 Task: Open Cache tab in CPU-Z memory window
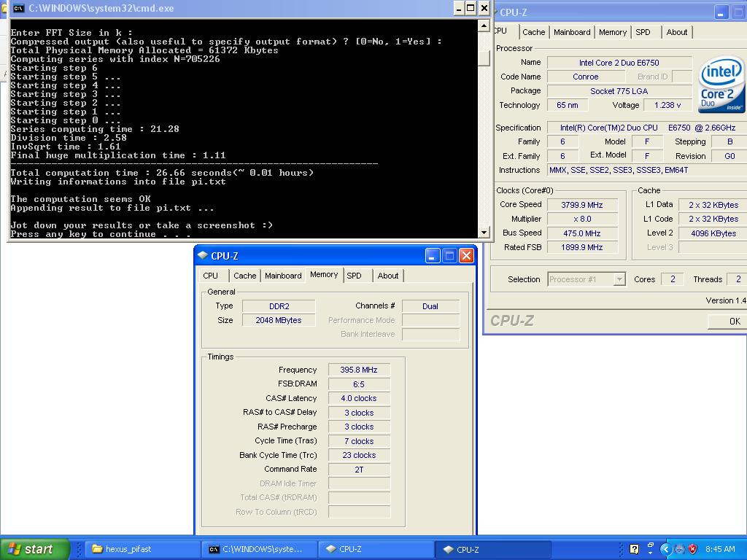(245, 276)
